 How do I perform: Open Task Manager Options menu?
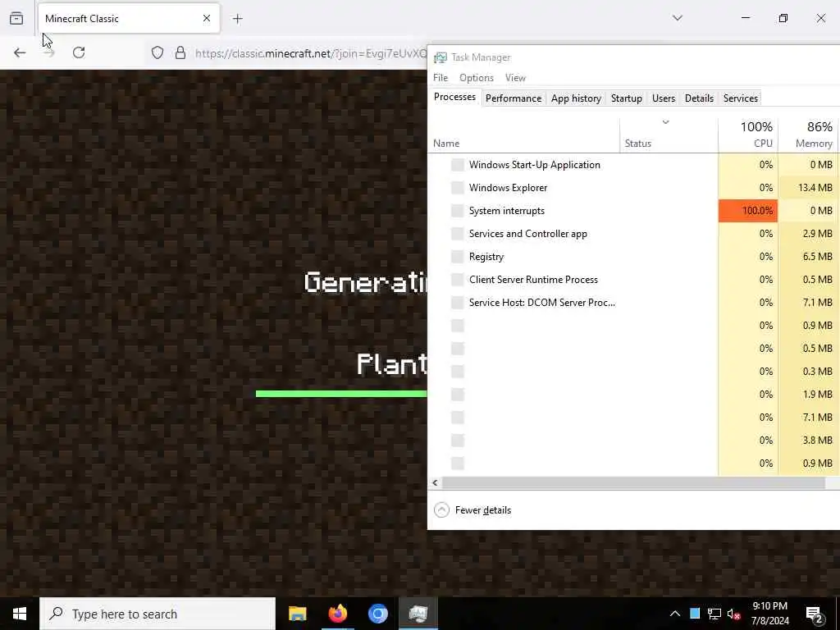click(x=477, y=78)
